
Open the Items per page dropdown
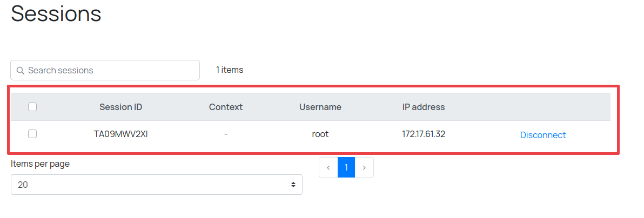(x=156, y=185)
